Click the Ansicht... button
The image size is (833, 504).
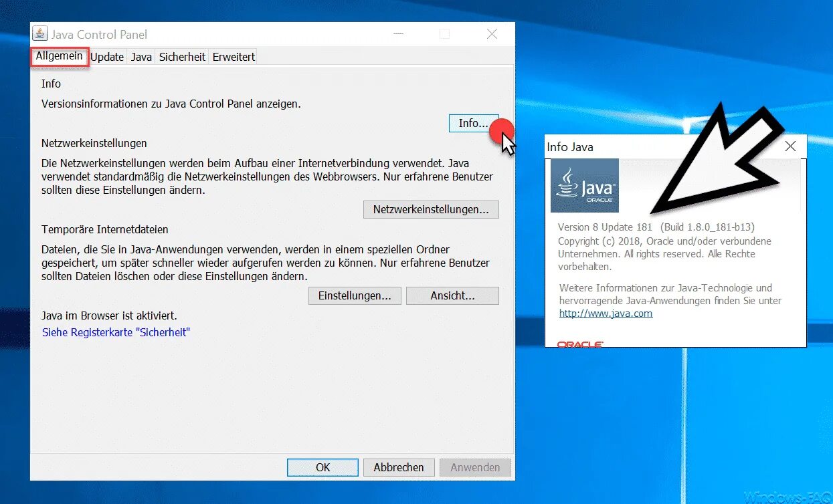452,295
